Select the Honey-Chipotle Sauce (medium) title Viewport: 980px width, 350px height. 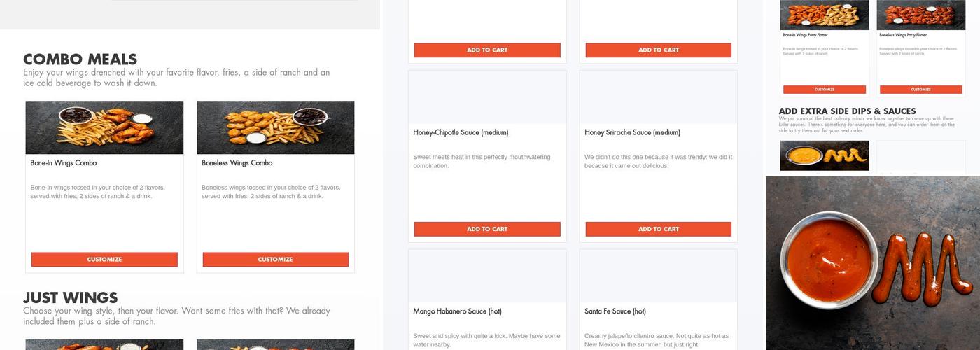coord(461,132)
